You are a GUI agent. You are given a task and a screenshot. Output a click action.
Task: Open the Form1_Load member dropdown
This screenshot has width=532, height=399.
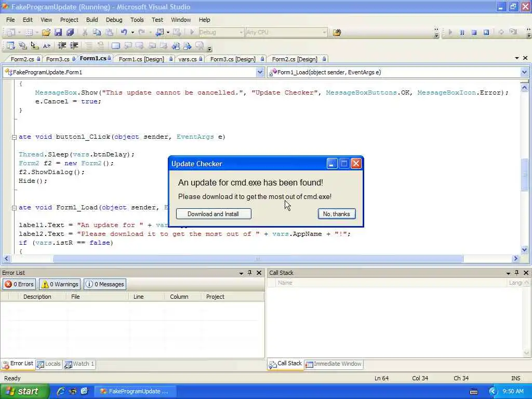click(x=524, y=72)
